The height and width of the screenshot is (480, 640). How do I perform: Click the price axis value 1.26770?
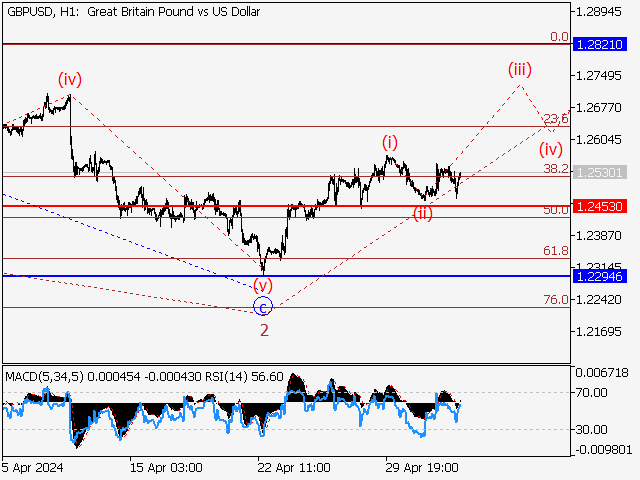tap(598, 108)
